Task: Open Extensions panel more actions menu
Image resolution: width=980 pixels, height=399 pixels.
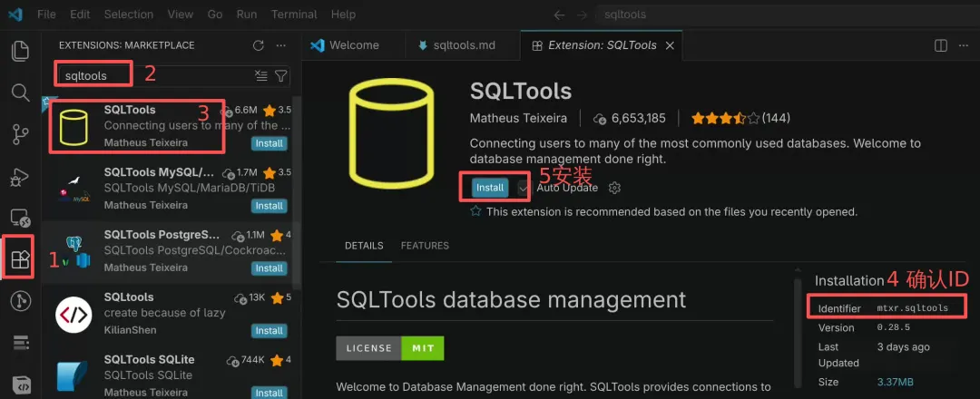Action: click(281, 45)
